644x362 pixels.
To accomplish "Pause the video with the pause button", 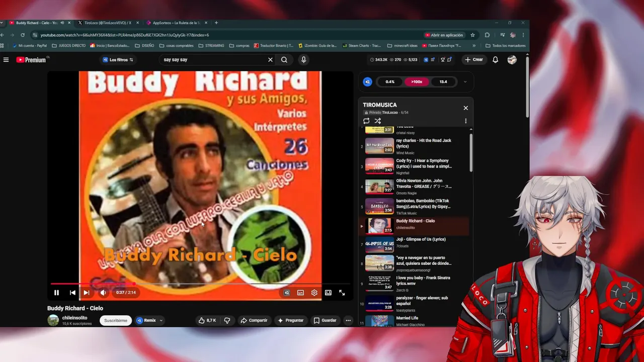I will coord(56,293).
